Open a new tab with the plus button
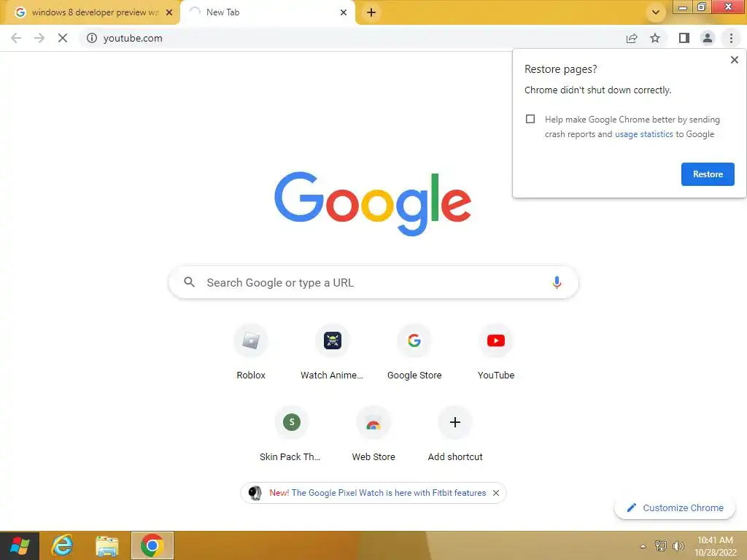This screenshot has height=560, width=747. tap(371, 12)
